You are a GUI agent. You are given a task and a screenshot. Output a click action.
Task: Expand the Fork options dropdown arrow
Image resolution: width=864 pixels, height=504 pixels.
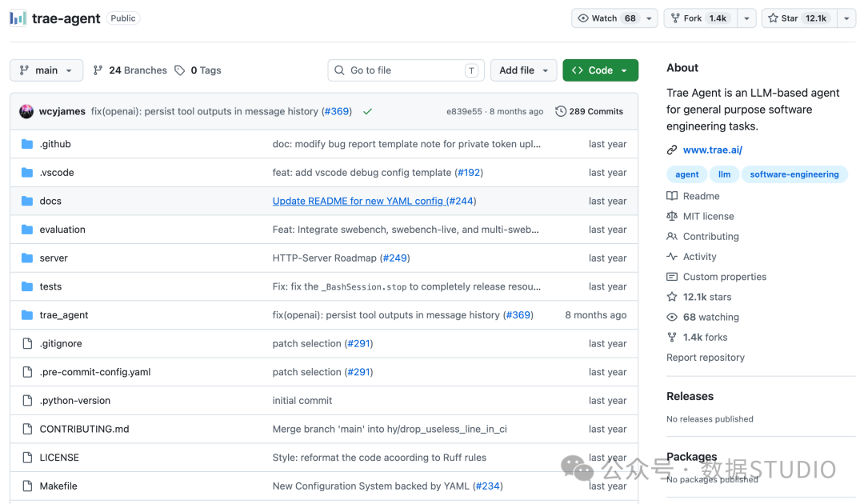[x=746, y=18]
